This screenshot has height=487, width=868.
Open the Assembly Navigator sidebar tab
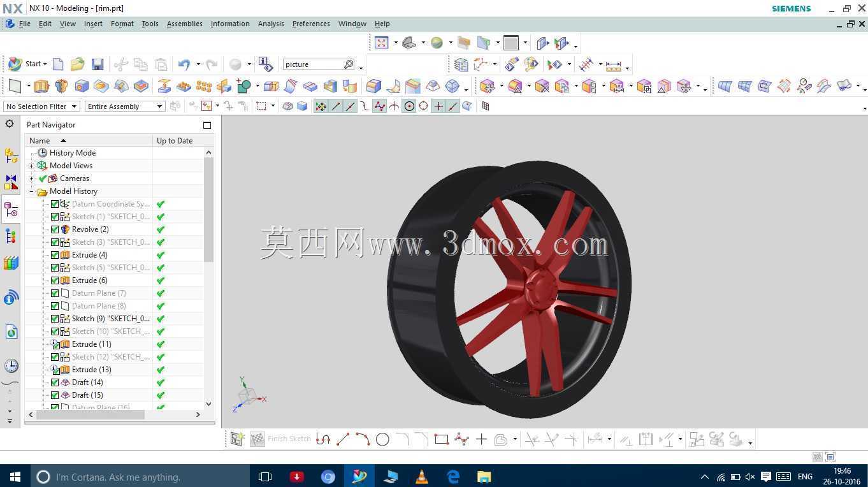[11, 155]
